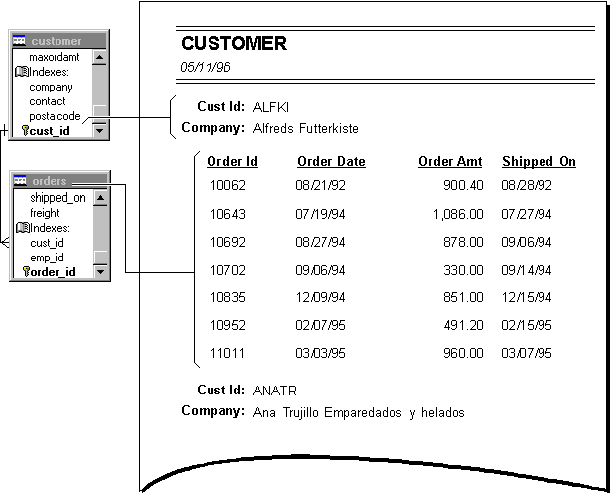Click the Indexes book icon in orders table
The height and width of the screenshot is (494, 610).
[21, 228]
